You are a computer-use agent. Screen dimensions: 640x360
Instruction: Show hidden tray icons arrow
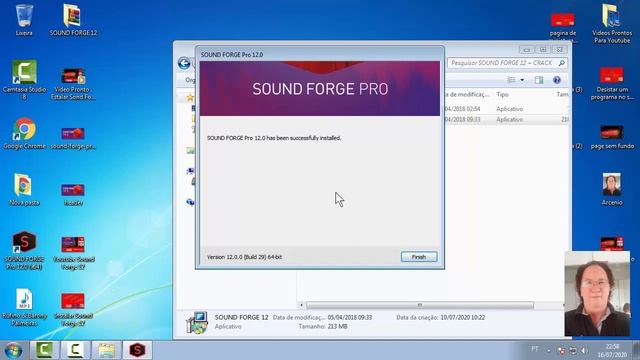(549, 351)
